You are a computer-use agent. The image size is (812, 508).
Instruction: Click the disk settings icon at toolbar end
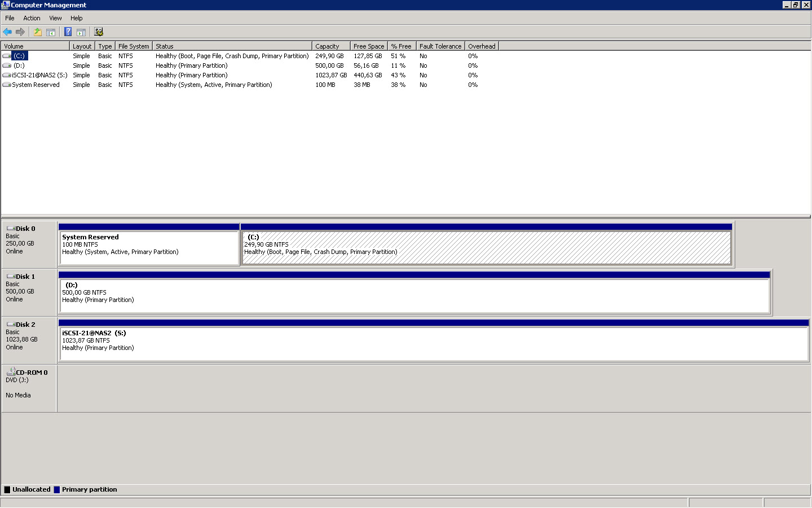(99, 32)
